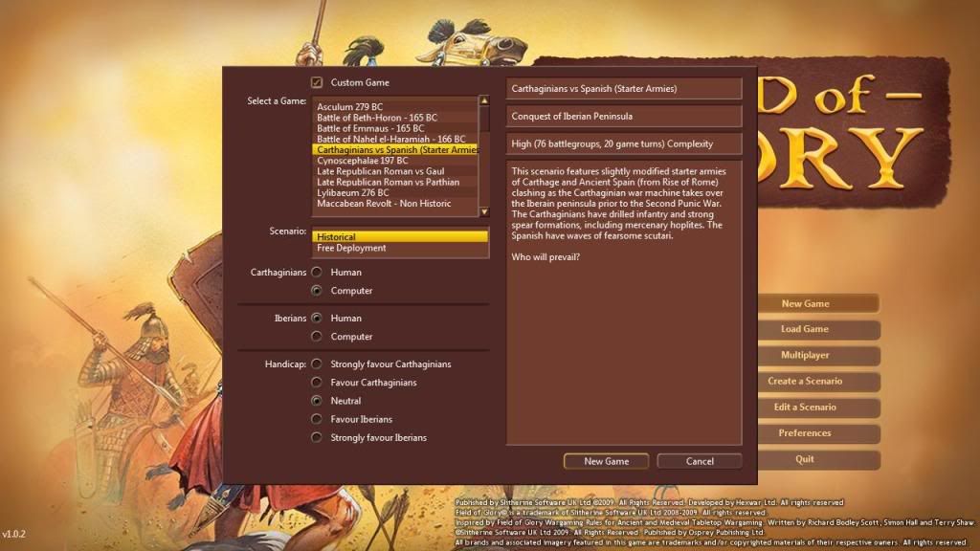
Task: Select Neutral handicap
Action: pyautogui.click(x=317, y=401)
